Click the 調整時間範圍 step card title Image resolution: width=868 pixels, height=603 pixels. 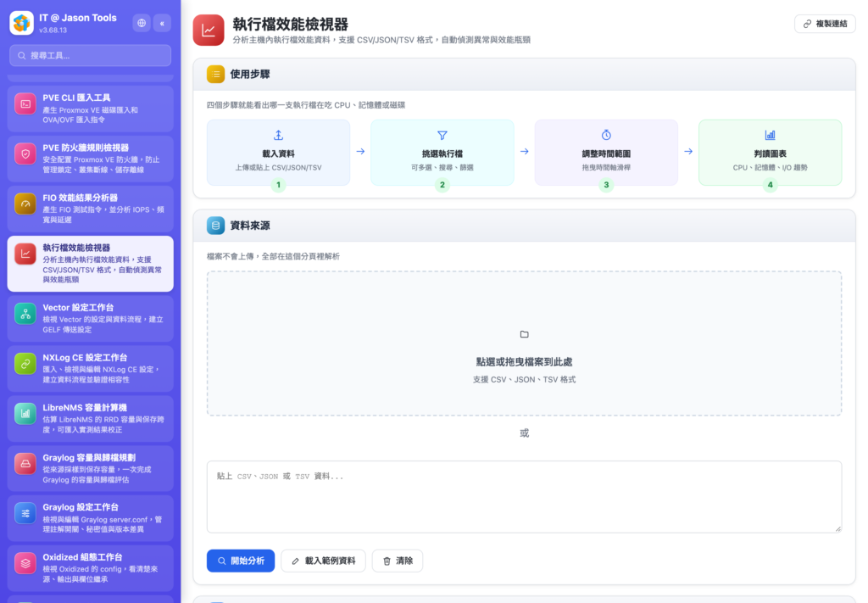point(606,154)
